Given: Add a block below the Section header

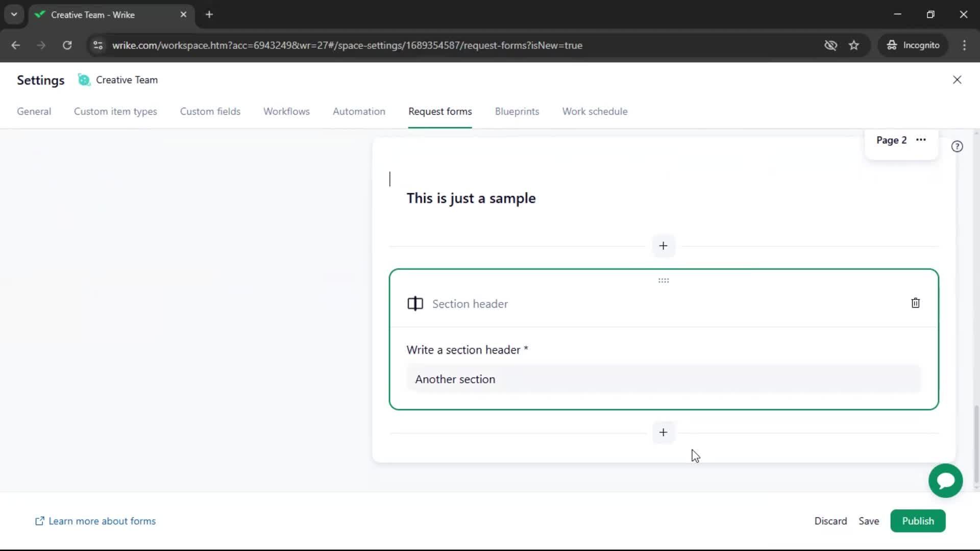Looking at the screenshot, I should coord(663,433).
